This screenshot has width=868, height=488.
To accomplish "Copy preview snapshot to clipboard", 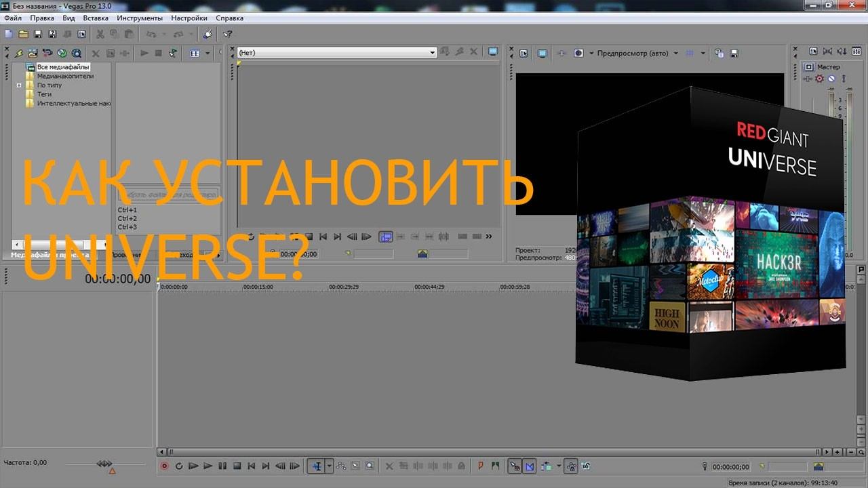I will (719, 53).
